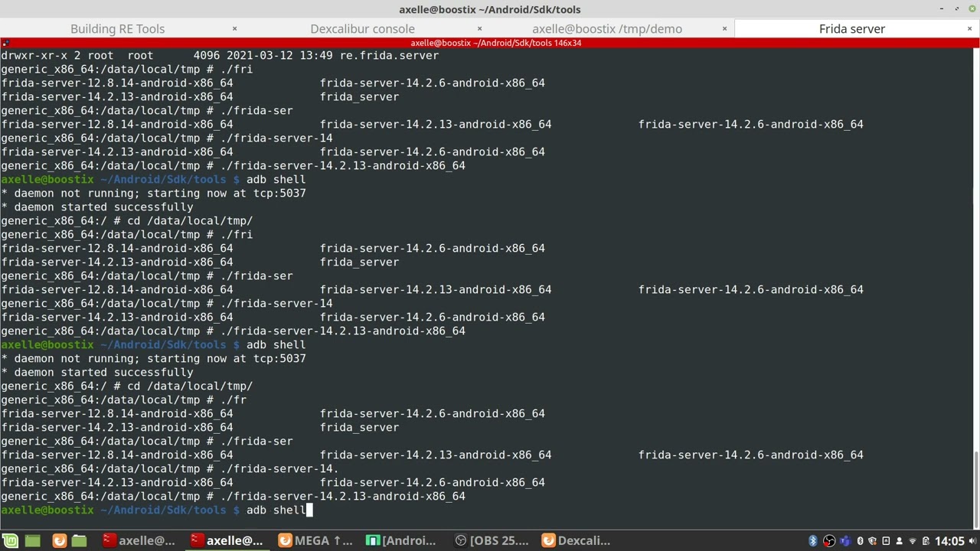Close the Building RE Tools tab
The image size is (980, 551).
[x=234, y=28]
